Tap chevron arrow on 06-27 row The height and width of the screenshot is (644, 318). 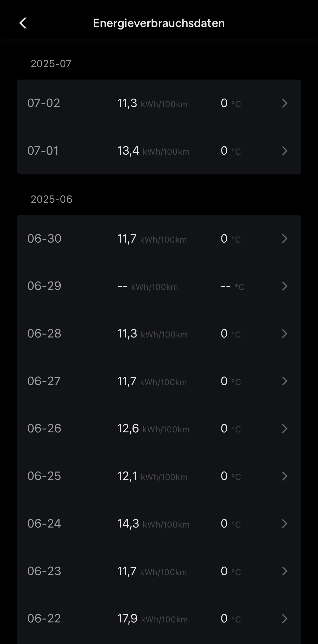284,381
